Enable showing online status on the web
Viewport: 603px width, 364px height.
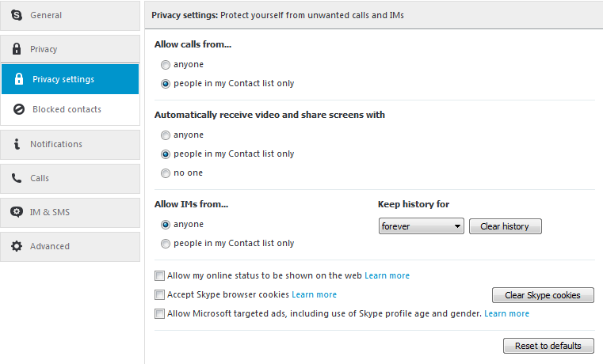pos(160,276)
